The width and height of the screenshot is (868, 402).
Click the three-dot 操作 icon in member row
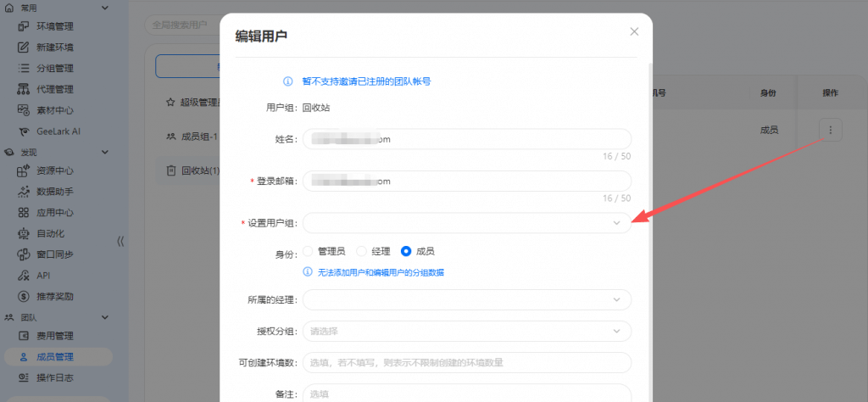830,130
